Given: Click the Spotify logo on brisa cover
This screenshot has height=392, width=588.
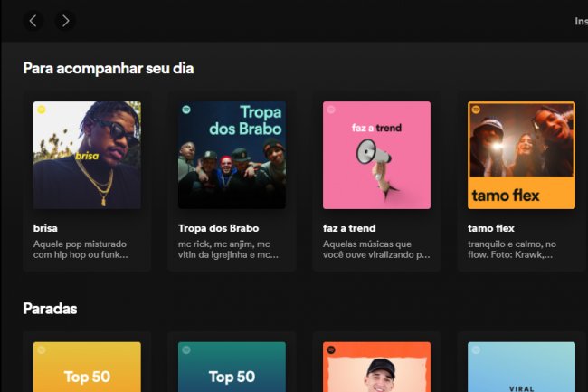Looking at the screenshot, I should coord(42,110).
